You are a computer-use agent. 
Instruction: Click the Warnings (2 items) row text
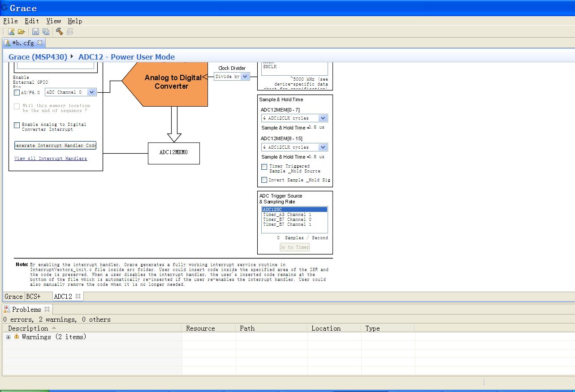54,337
